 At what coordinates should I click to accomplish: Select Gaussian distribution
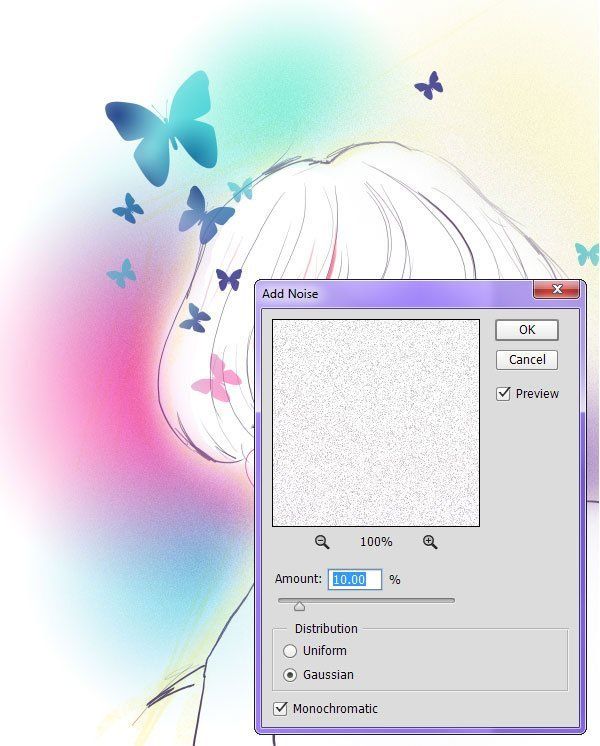[290, 675]
